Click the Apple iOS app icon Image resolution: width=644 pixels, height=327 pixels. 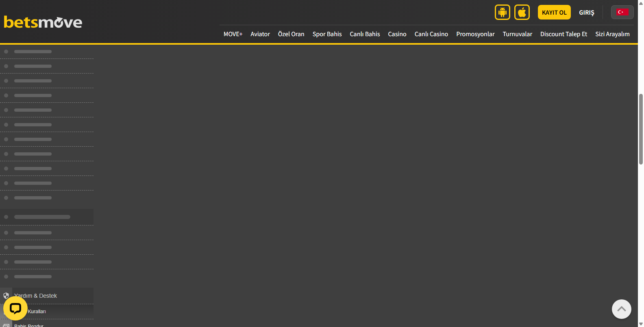522,12
